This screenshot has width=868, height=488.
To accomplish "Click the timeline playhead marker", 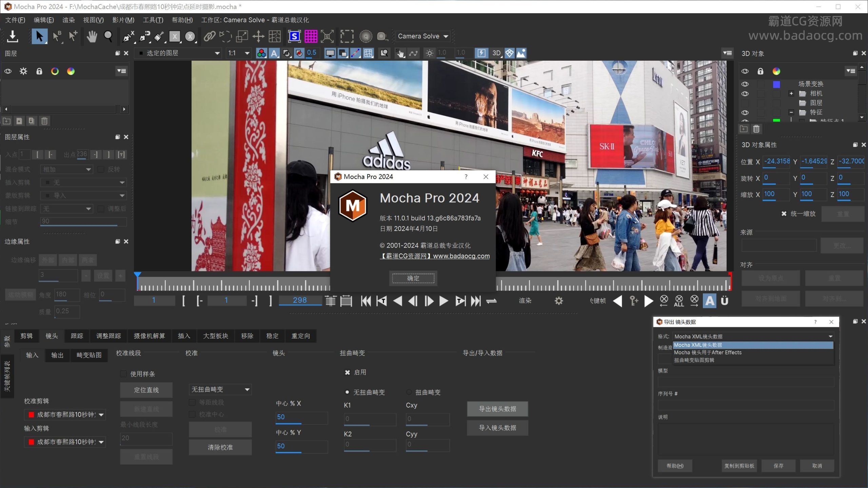I will 137,275.
